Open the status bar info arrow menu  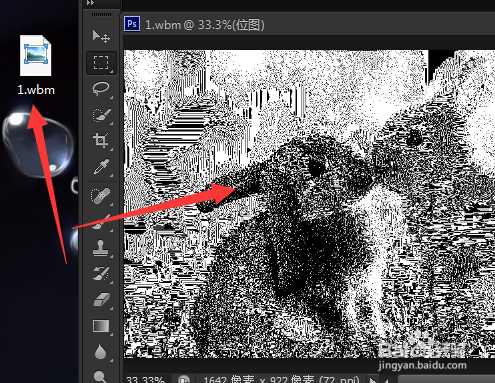(373, 380)
